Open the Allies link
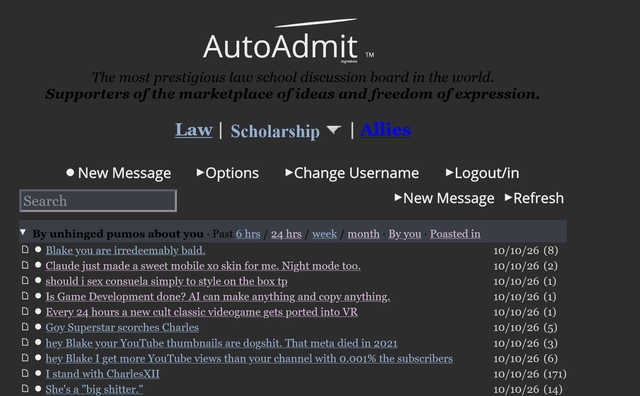This screenshot has height=396, width=640. click(x=385, y=130)
